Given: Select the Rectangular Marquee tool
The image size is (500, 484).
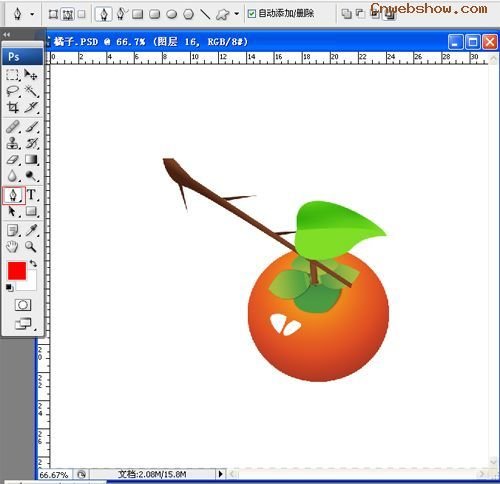Looking at the screenshot, I should (x=12, y=75).
